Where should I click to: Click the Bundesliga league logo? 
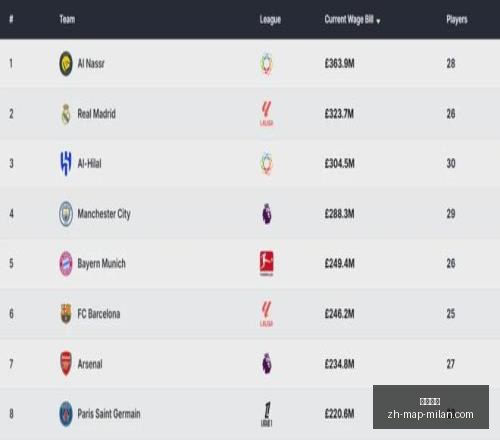click(267, 264)
